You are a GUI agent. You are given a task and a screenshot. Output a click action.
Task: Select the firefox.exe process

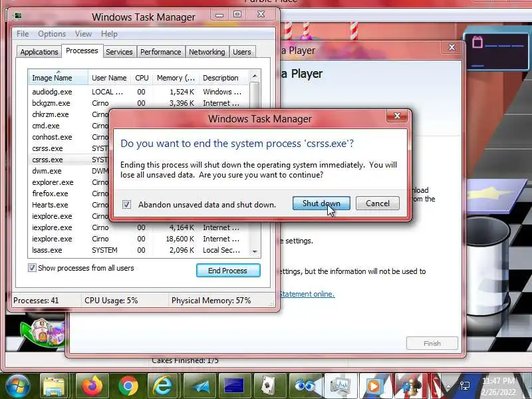pyautogui.click(x=70, y=194)
